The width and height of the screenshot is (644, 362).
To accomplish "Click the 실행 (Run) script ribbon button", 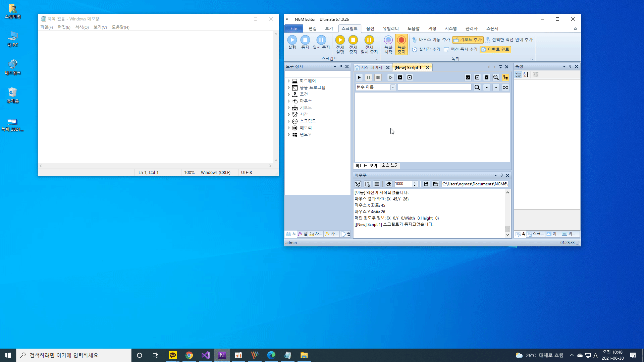I will tap(292, 43).
